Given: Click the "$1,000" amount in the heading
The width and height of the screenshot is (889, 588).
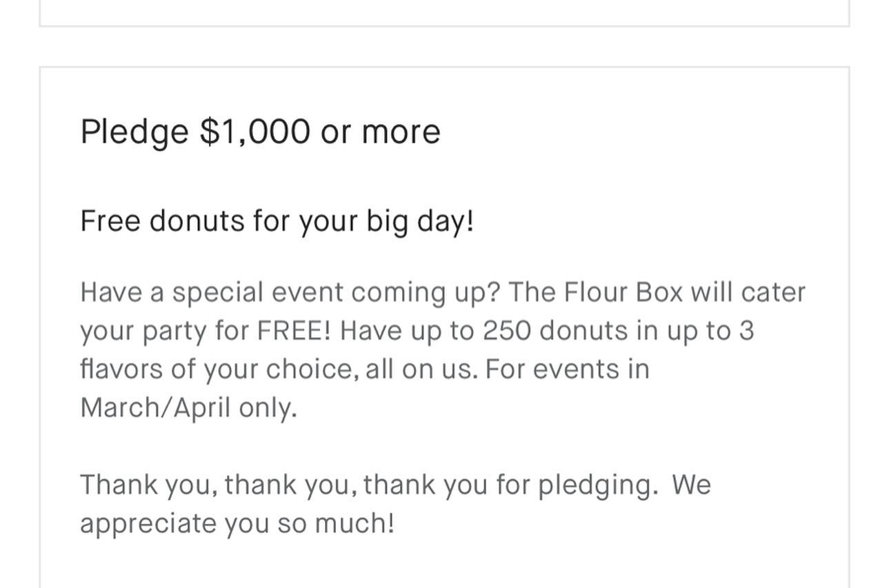Looking at the screenshot, I should (x=255, y=131).
